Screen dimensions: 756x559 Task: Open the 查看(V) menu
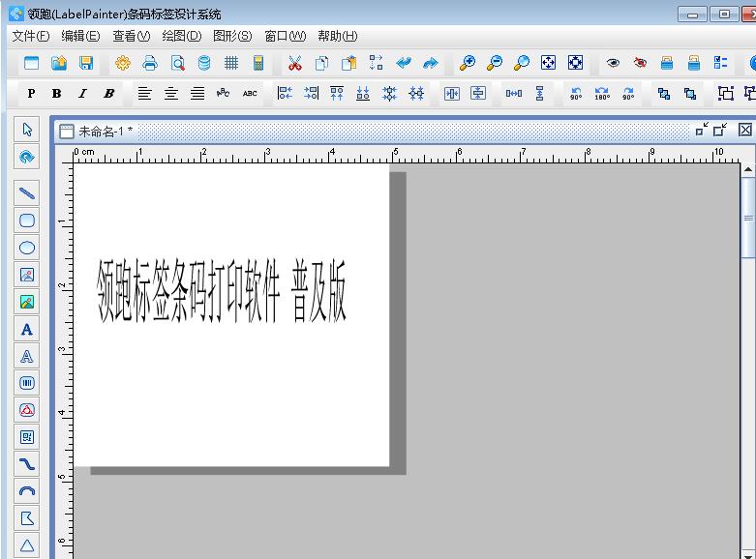tap(131, 36)
